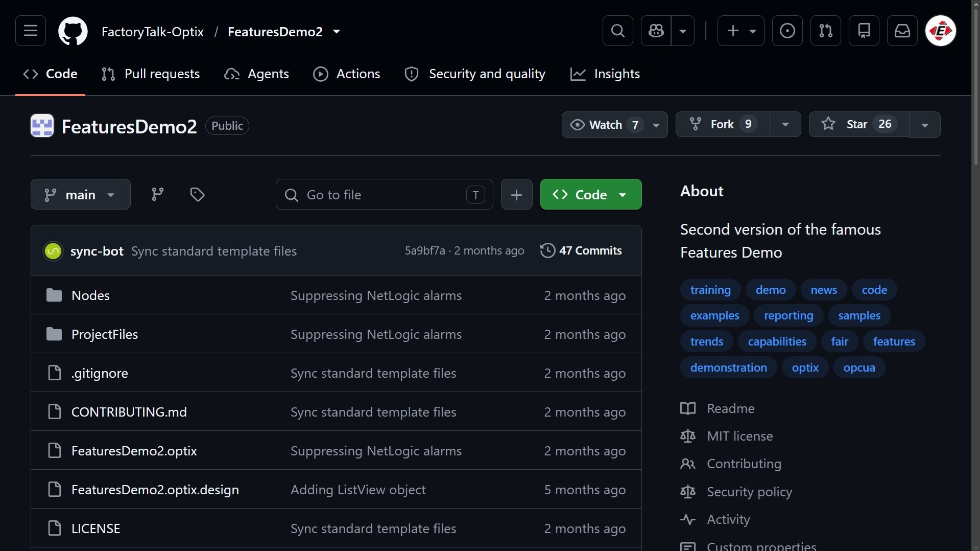Screen dimensions: 980x551
Task: Open the issues icon in header
Action: 787,31
